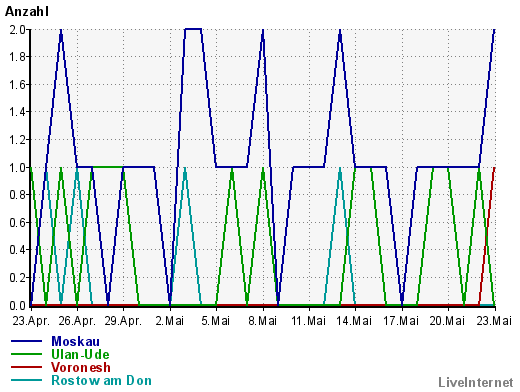
Task: Select the 23.Mai date axis label
Action: (494, 321)
